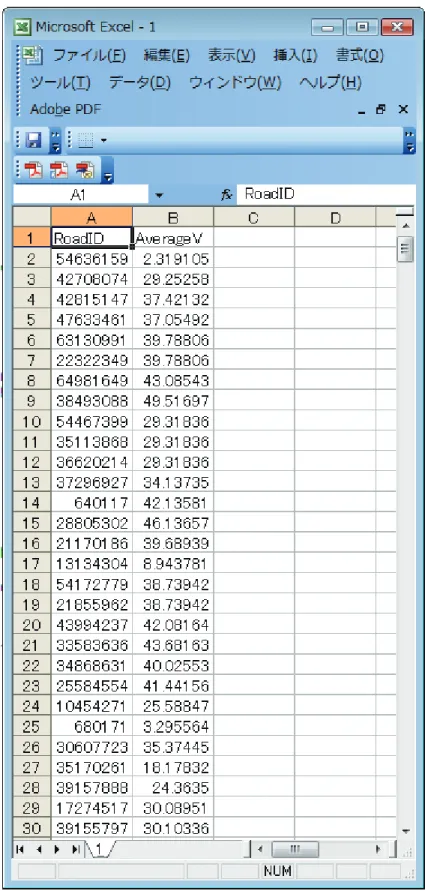Click the Excel icon in title bar
Viewport: 425px width, 891px height.
click(x=24, y=27)
